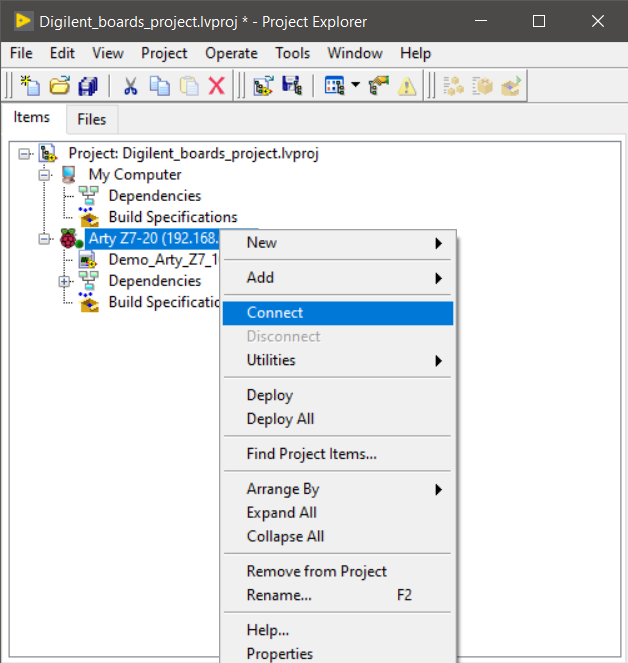
Task: Click the Paste clipboard icon
Action: point(189,86)
